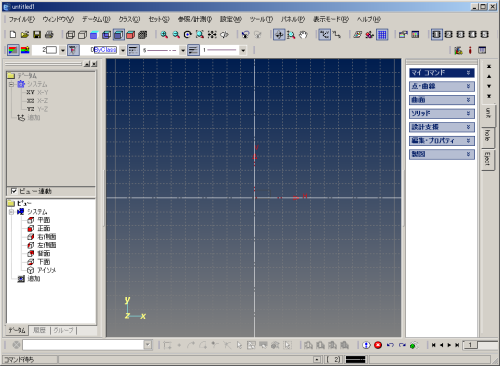Click 追加 under ビュー tree
500x366 pixels.
tap(34, 279)
